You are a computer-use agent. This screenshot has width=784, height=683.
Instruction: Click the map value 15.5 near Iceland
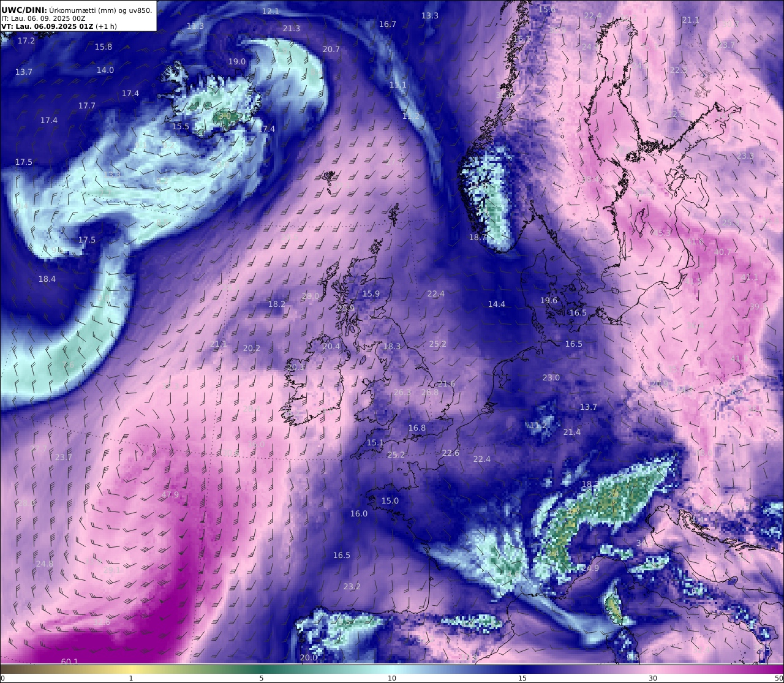pos(181,126)
